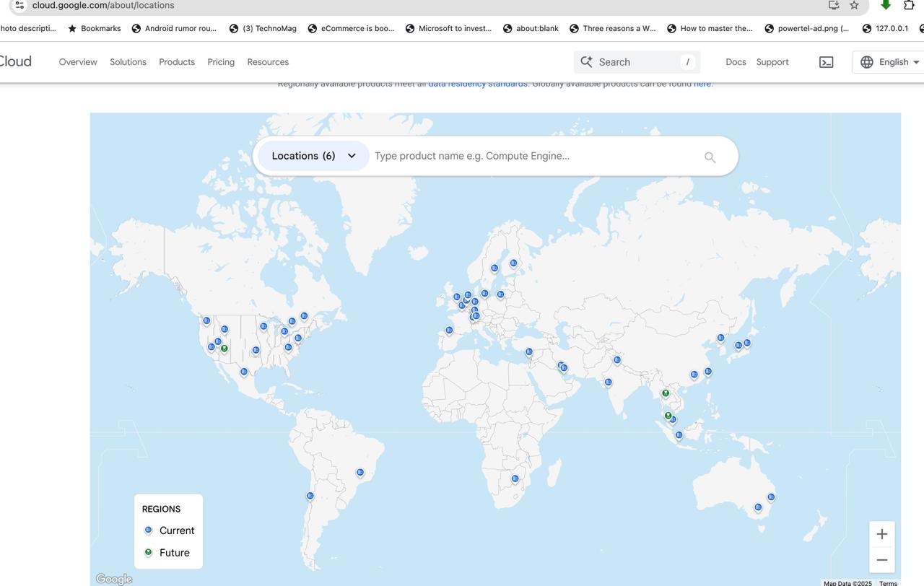Click the Johannesburg region marker in South Africa

(x=515, y=478)
